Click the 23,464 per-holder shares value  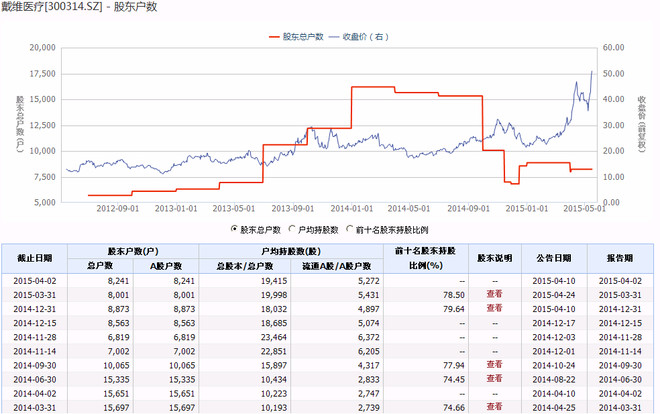[274, 337]
